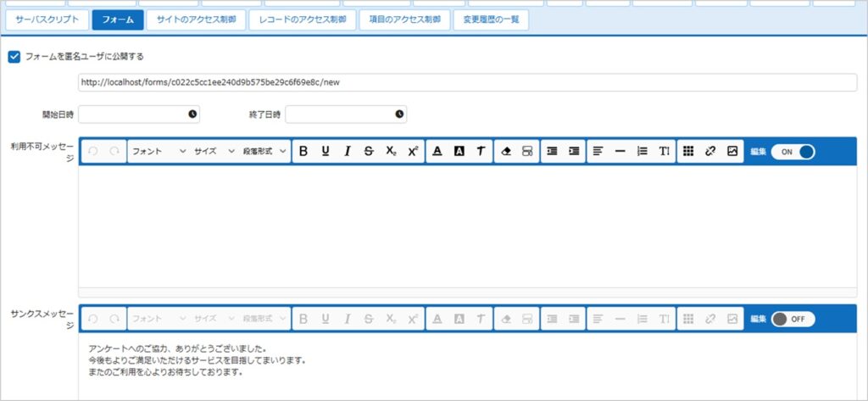Screen dimensions: 868x401
Task: Open the 変更履歴の一覧 tab
Action: 491,19
